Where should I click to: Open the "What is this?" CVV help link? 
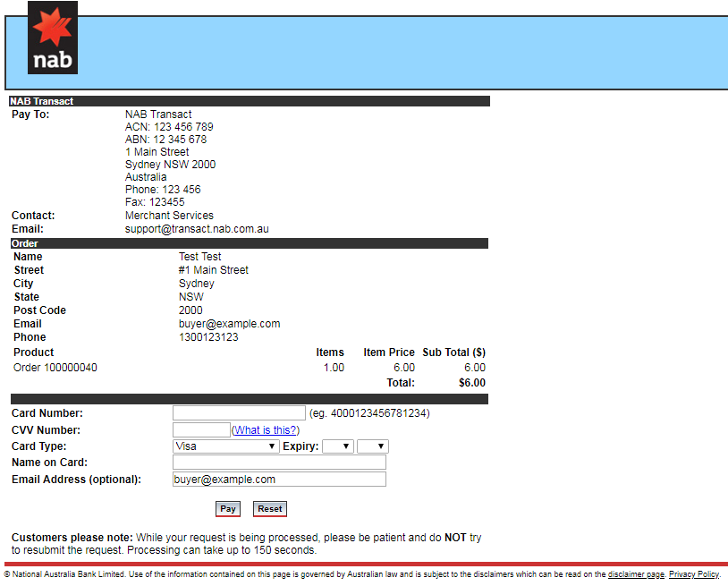point(265,430)
